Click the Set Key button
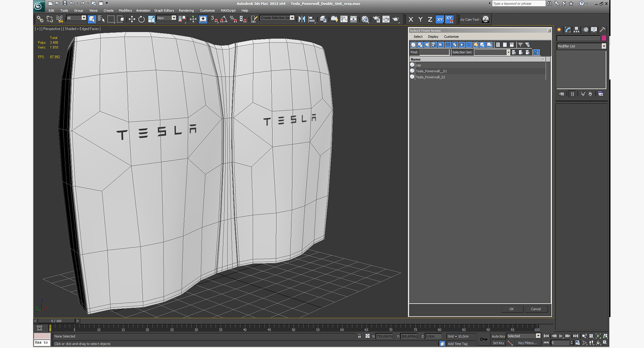This screenshot has width=644, height=348. pyautogui.click(x=498, y=343)
